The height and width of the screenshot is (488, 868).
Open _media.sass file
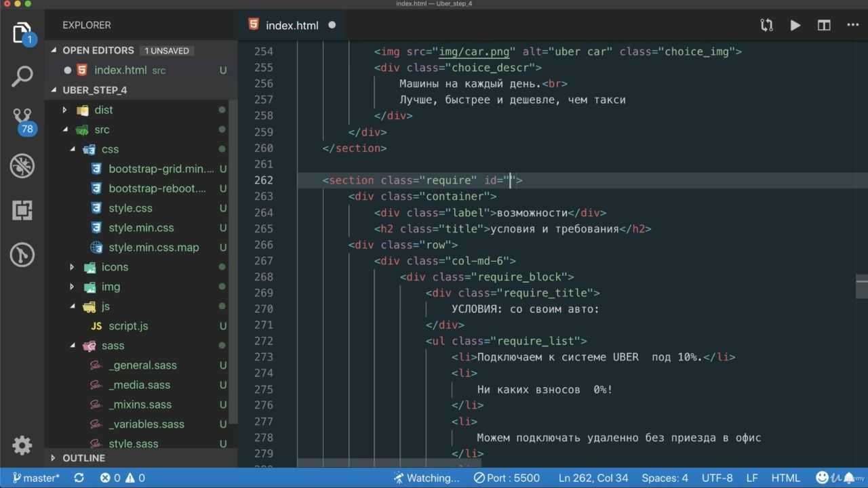[139, 385]
